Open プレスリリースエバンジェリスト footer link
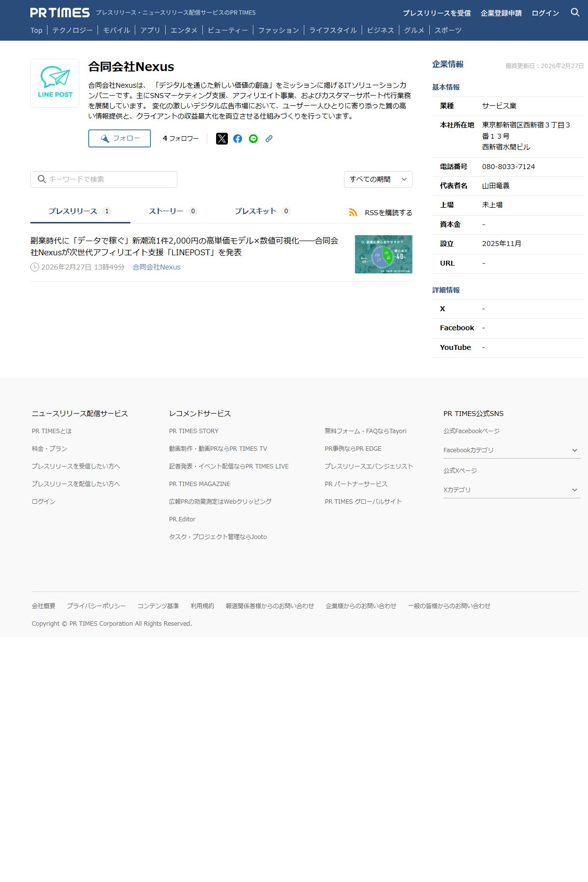This screenshot has width=588, height=882. [x=369, y=466]
